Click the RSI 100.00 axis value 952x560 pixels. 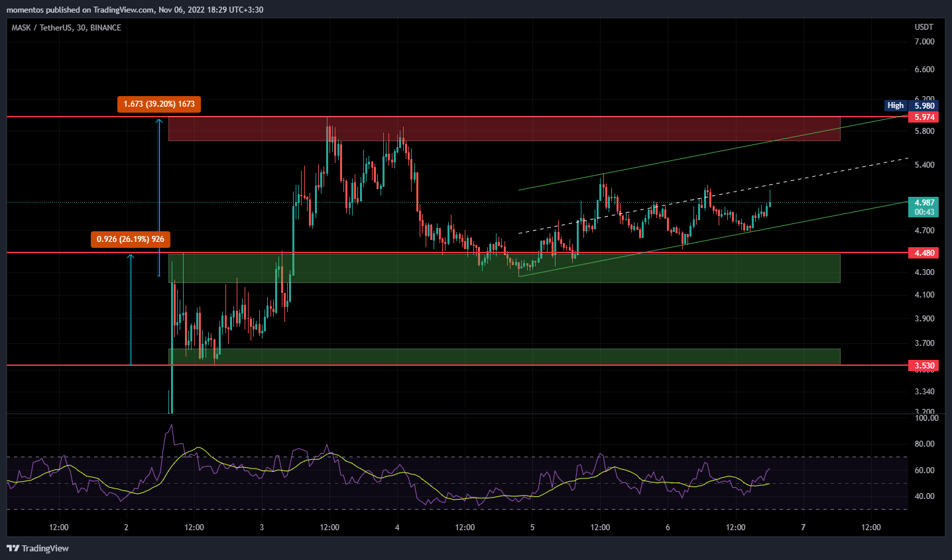click(x=926, y=418)
